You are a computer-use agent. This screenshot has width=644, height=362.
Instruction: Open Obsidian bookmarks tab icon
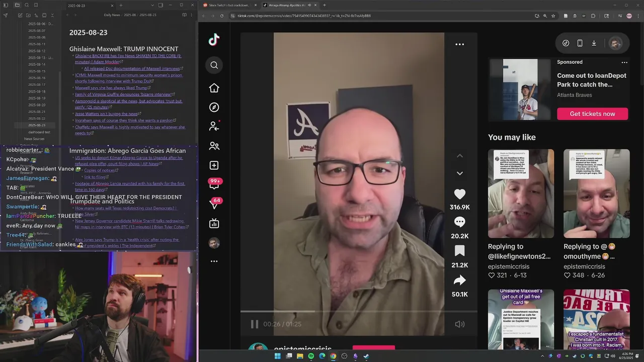click(x=36, y=5)
